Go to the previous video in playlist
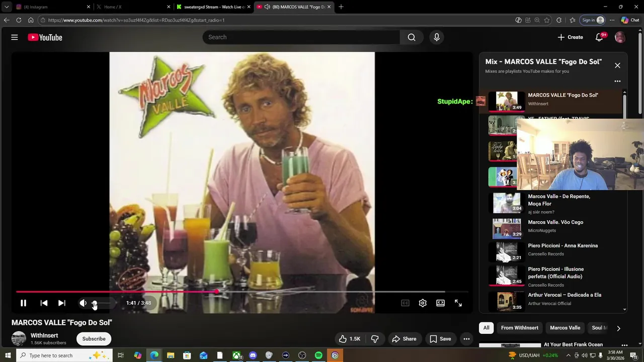This screenshot has height=362, width=644. click(44, 303)
